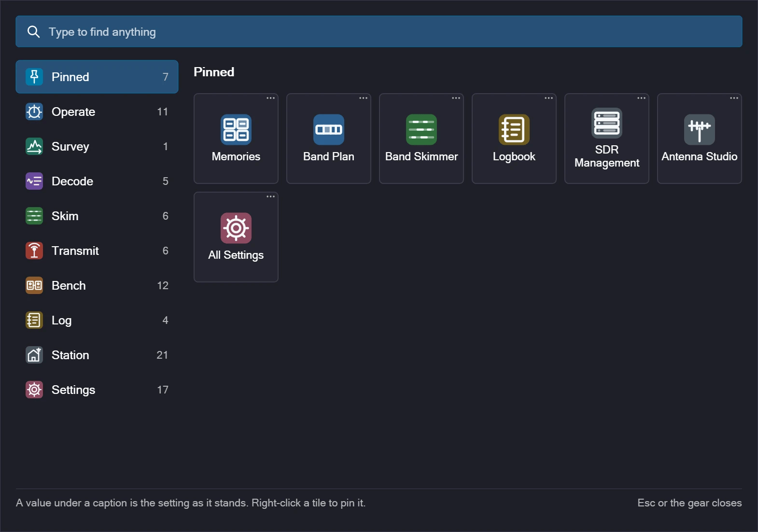This screenshot has width=758, height=532.
Task: Select the Log category label
Action: tap(62, 321)
